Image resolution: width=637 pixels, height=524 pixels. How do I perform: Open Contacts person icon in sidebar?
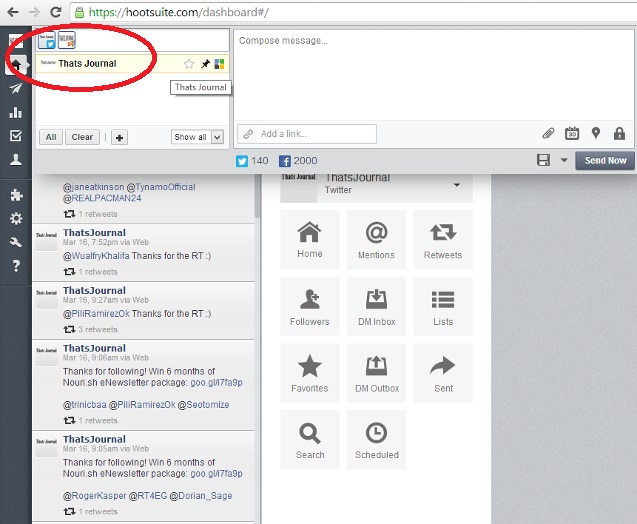coord(16,160)
